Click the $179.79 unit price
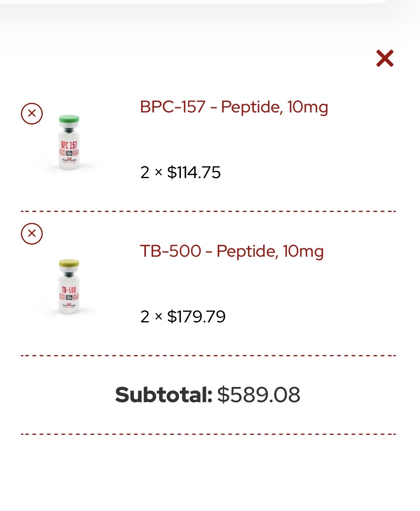This screenshot has height=511, width=420. tap(196, 317)
